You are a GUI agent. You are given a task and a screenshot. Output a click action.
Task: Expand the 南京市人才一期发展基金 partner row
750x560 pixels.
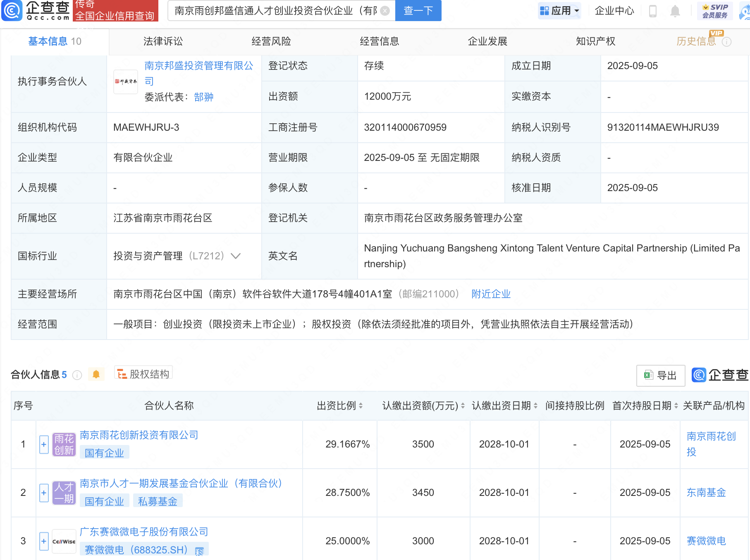[44, 493]
